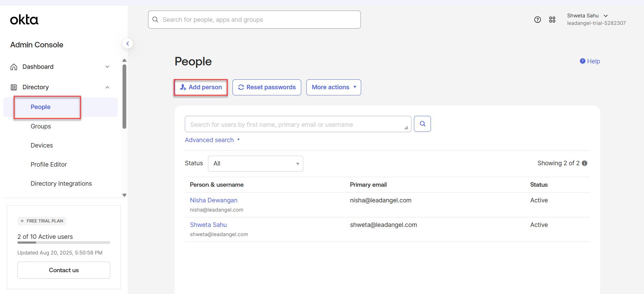Viewport: 644px width, 294px height.
Task: Click the Directory book icon
Action: coord(14,87)
